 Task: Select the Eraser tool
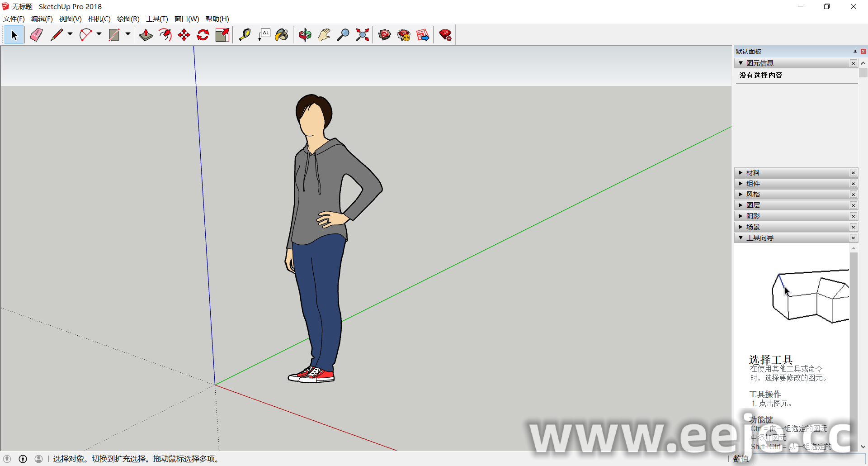[36, 35]
